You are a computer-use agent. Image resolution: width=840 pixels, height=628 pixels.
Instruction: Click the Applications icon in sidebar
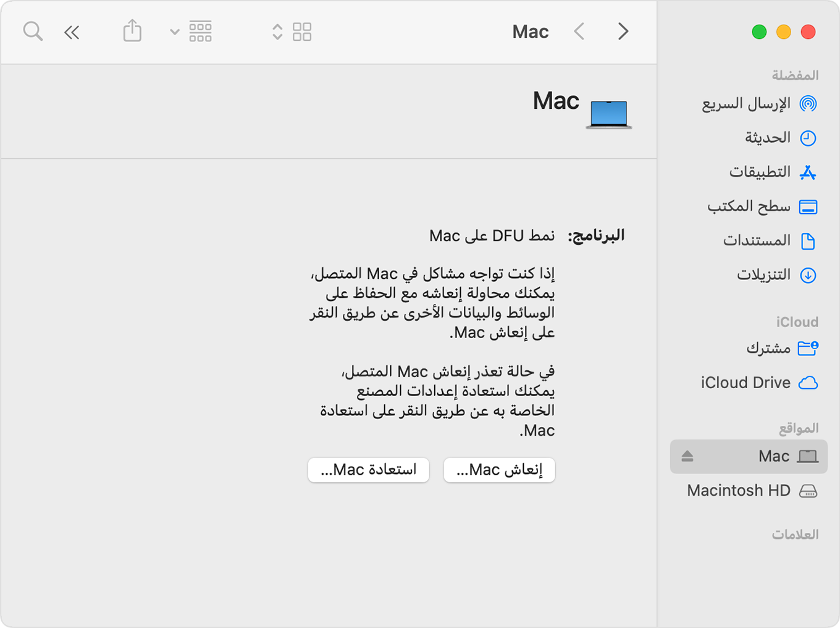[808, 172]
